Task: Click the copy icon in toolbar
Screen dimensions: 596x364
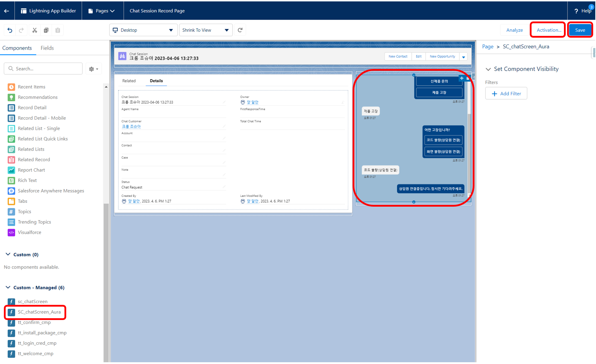Action: tap(46, 30)
